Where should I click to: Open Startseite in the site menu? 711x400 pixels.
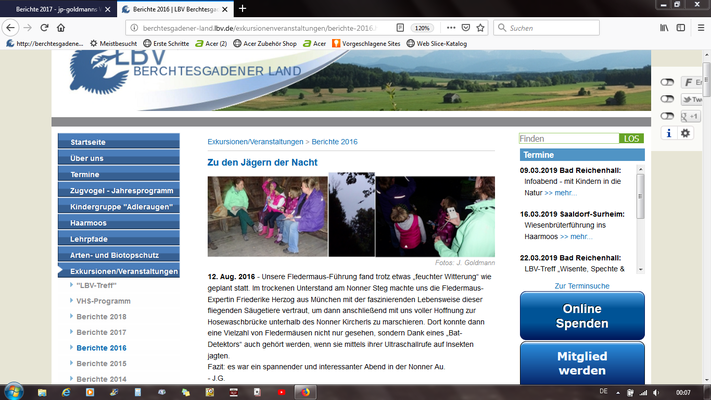119,141
